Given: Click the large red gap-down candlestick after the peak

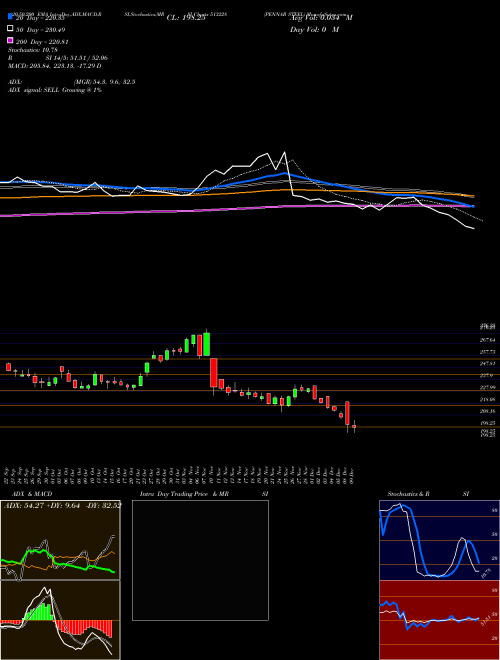Looking at the screenshot, I should click(x=214, y=373).
